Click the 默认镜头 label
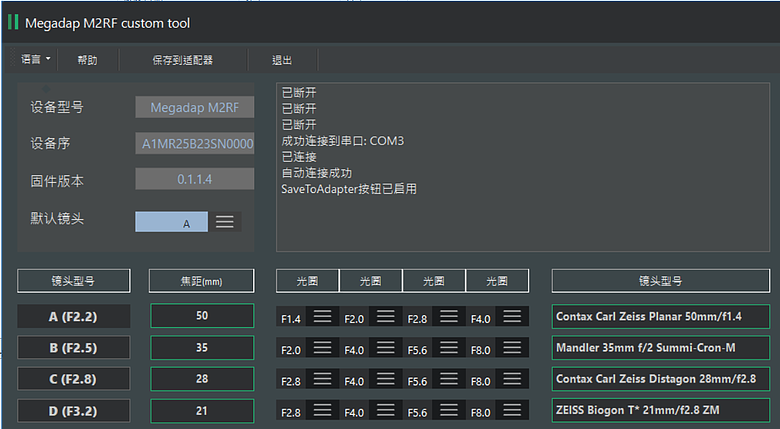780x429 pixels. tap(57, 218)
